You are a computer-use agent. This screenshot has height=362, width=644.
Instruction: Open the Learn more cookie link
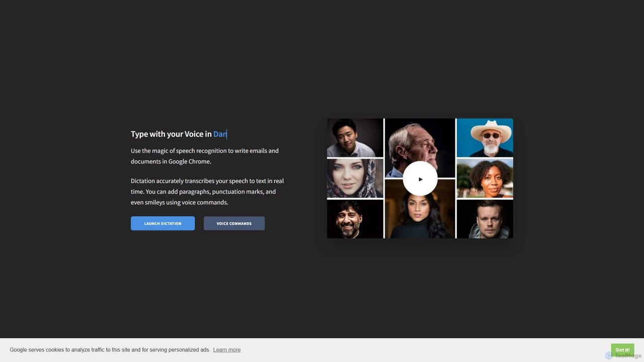coord(227,350)
